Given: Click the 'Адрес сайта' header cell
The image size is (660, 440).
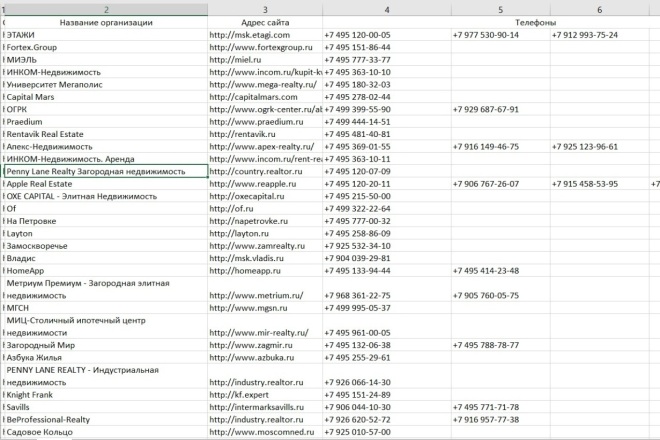Looking at the screenshot, I should (x=265, y=23).
